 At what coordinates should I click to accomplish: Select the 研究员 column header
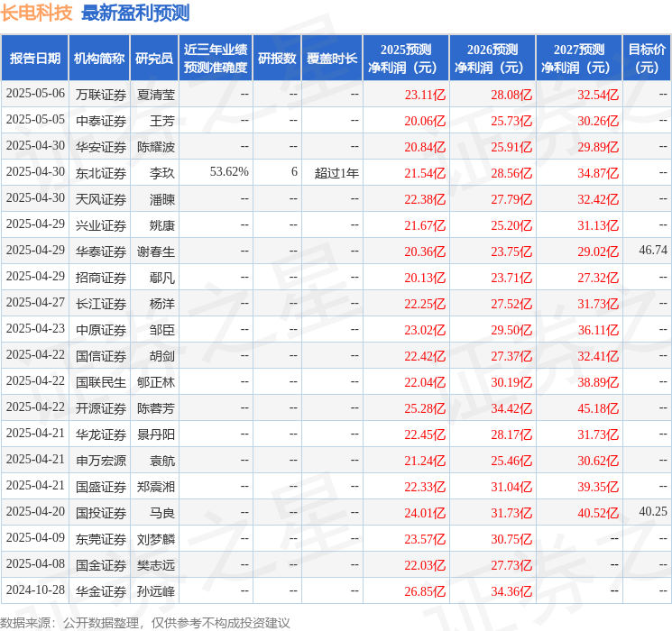tap(154, 59)
